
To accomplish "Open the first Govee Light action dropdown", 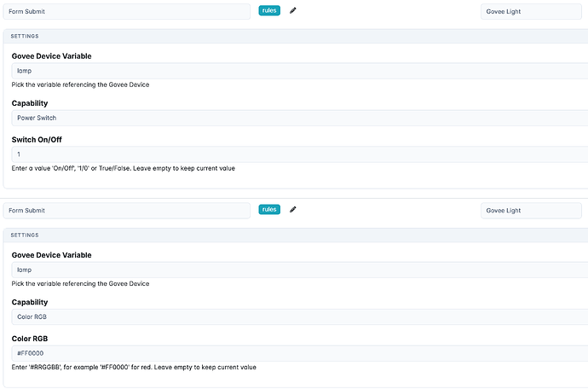I will (x=531, y=12).
